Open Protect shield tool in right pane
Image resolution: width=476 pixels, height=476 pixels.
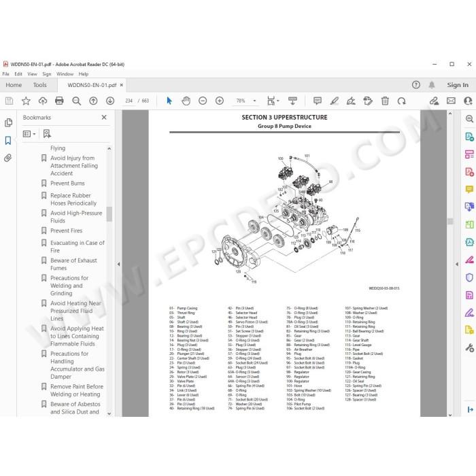pos(469,277)
